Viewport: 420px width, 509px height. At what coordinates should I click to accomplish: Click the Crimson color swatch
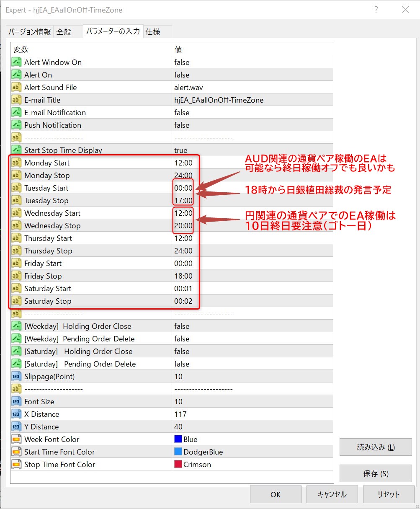178,465
